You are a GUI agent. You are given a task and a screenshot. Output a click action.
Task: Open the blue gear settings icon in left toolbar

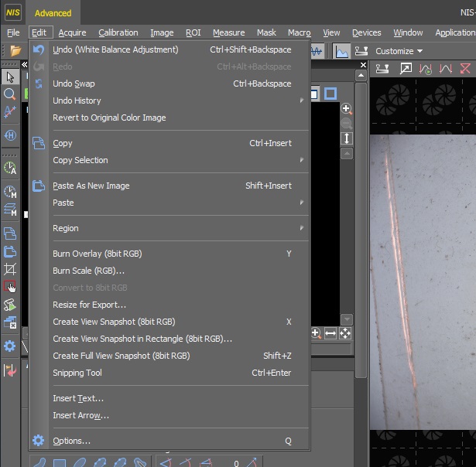tap(10, 346)
